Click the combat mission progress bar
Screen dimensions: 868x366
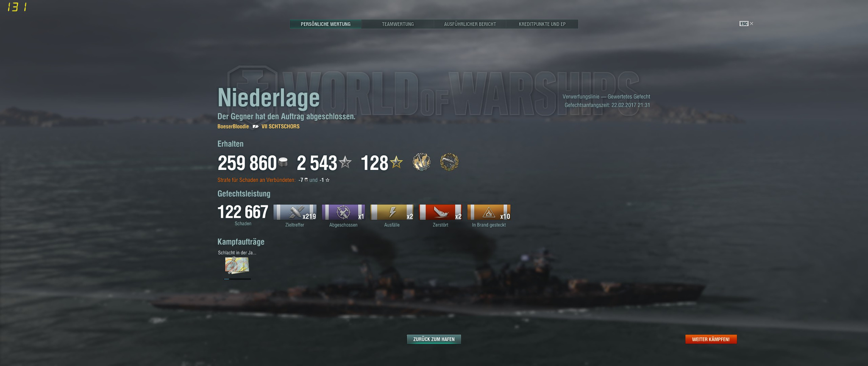(237, 279)
